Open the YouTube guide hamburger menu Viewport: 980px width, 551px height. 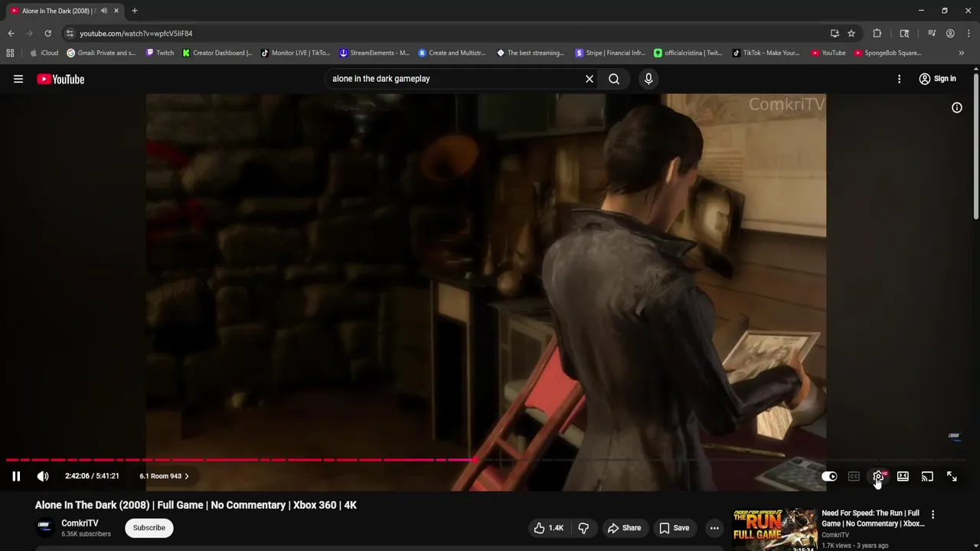pos(18,79)
